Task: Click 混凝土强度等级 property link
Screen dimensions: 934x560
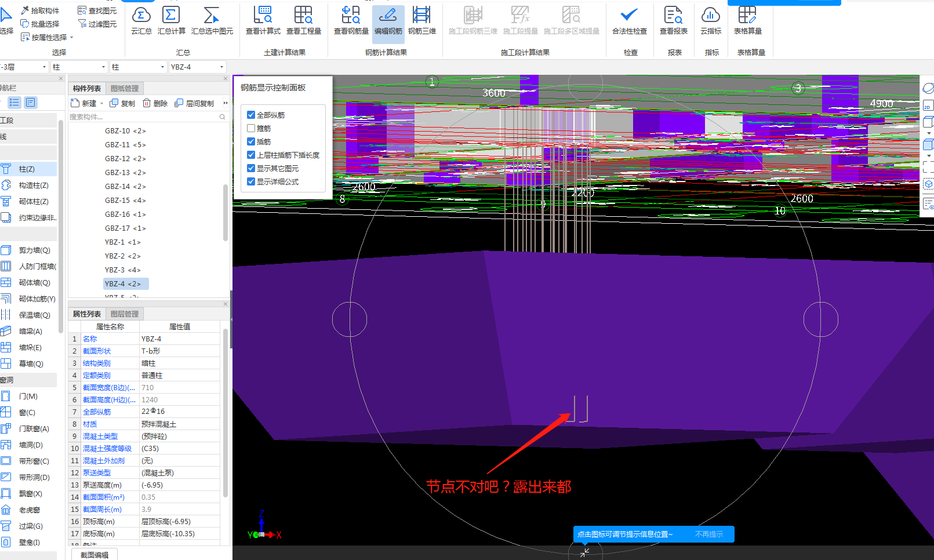Action: [107, 449]
